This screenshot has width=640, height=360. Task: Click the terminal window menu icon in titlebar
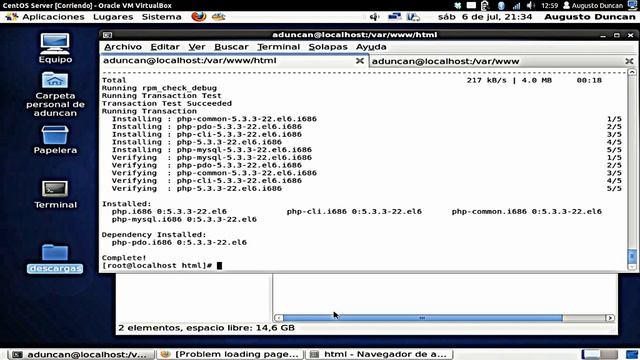click(107, 35)
